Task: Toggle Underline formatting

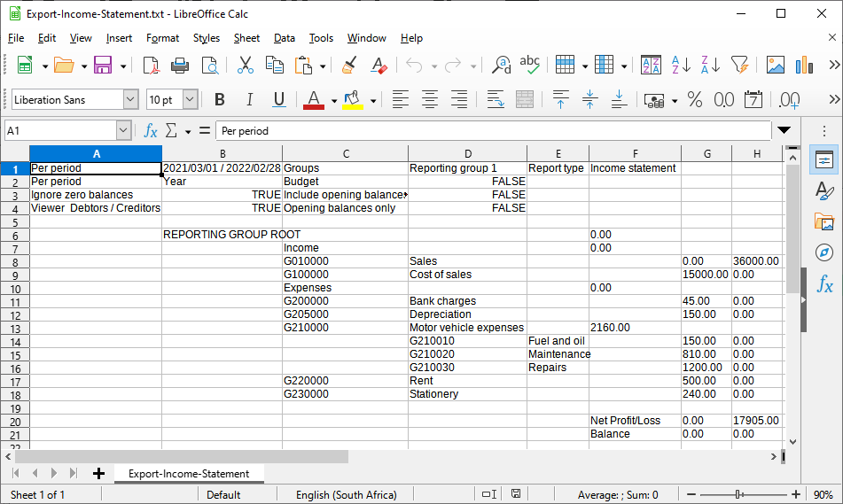Action: (x=278, y=100)
